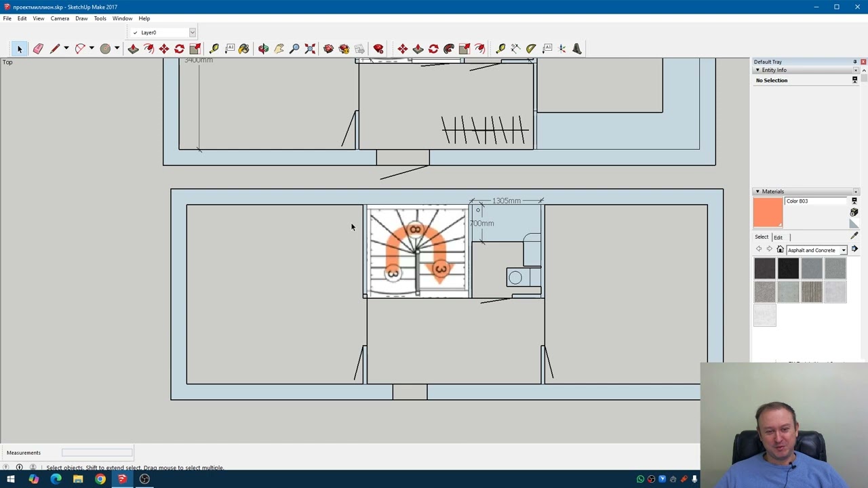Click the Zoom Extents tool
Screen dimensions: 868x488
[x=310, y=49]
